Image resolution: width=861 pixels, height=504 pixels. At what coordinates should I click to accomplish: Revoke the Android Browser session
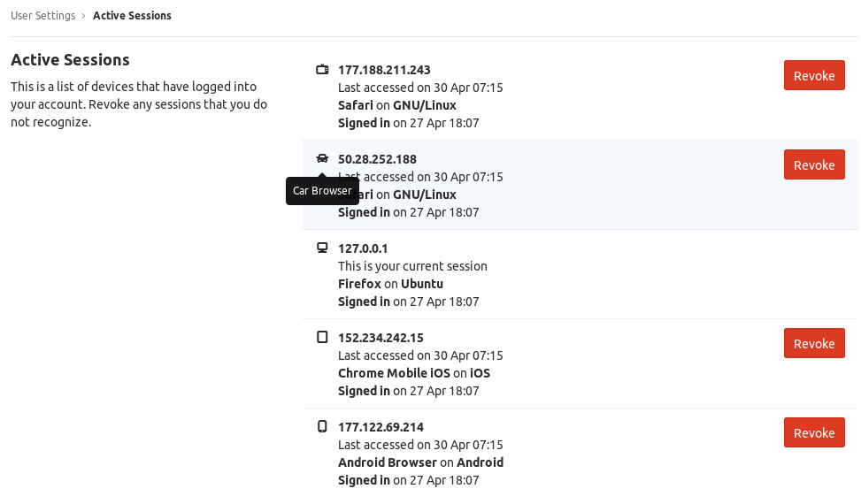(x=813, y=432)
